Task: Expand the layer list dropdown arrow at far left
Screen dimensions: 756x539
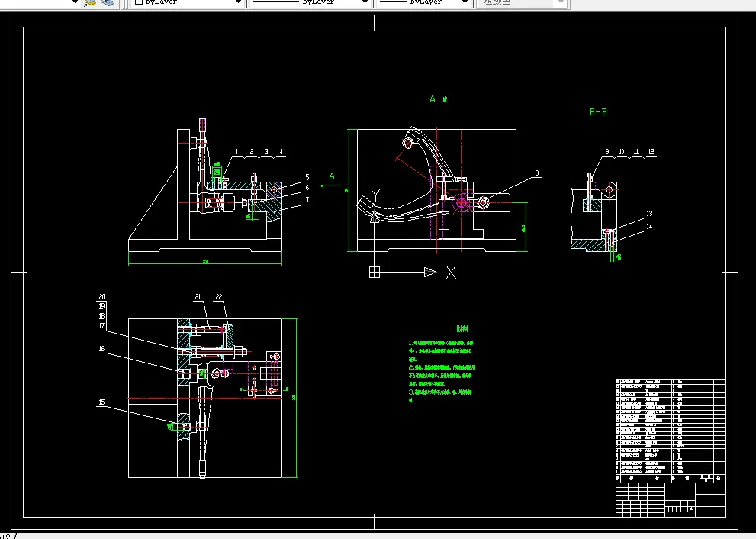Action: [x=75, y=2]
